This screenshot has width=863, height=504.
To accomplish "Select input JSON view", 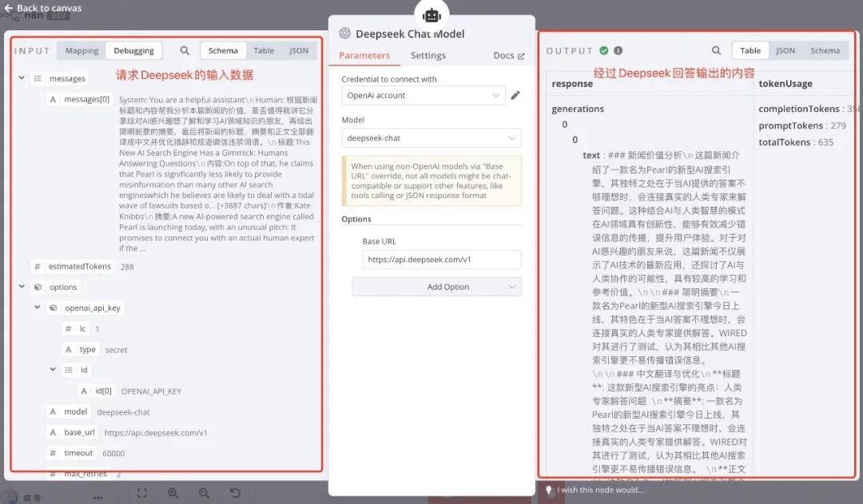I will pyautogui.click(x=299, y=50).
